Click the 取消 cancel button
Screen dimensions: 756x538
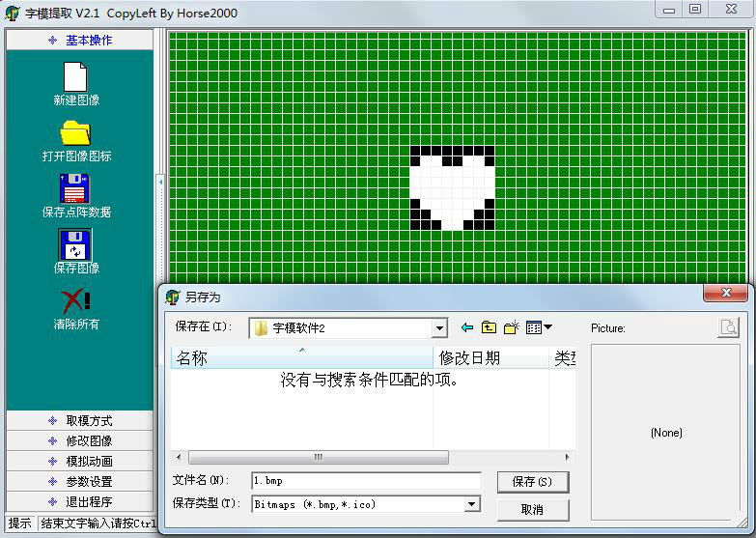[x=532, y=509]
